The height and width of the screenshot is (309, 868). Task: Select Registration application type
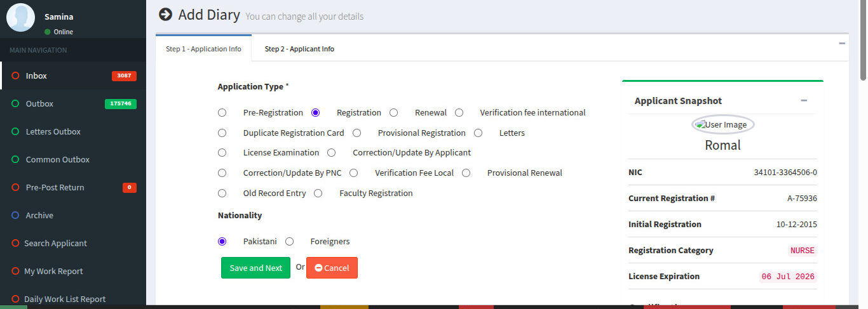pyautogui.click(x=315, y=112)
